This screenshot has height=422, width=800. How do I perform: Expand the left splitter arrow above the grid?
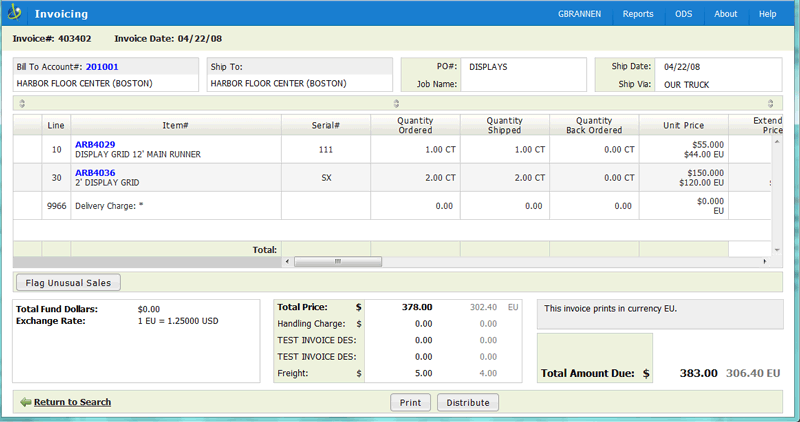click(x=22, y=103)
